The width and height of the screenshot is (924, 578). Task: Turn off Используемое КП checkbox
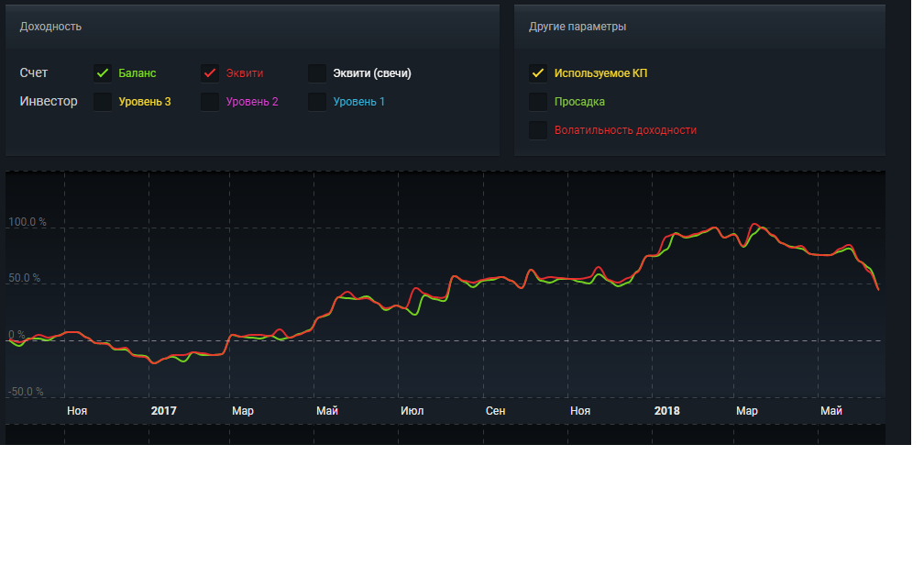538,73
